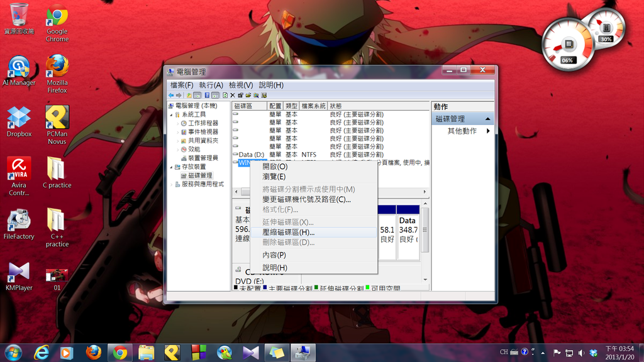
Task: Choose 開啟(O) from the context menu
Action: click(314, 167)
